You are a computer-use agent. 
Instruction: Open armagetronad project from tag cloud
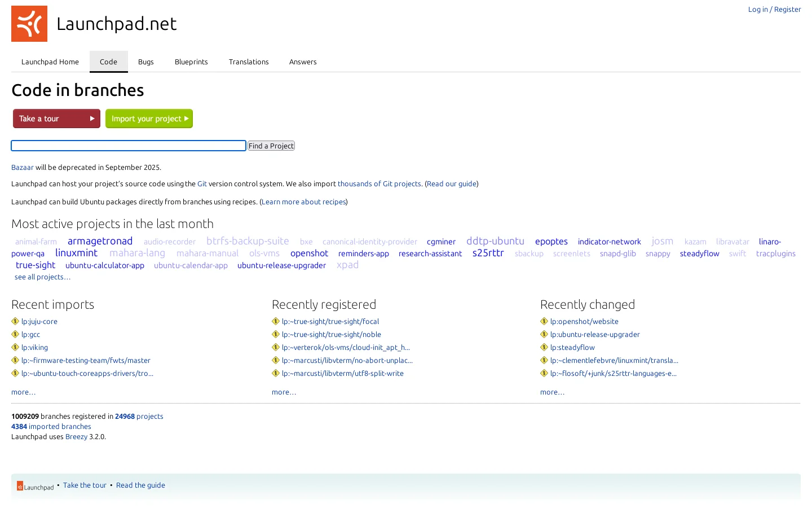(x=100, y=241)
